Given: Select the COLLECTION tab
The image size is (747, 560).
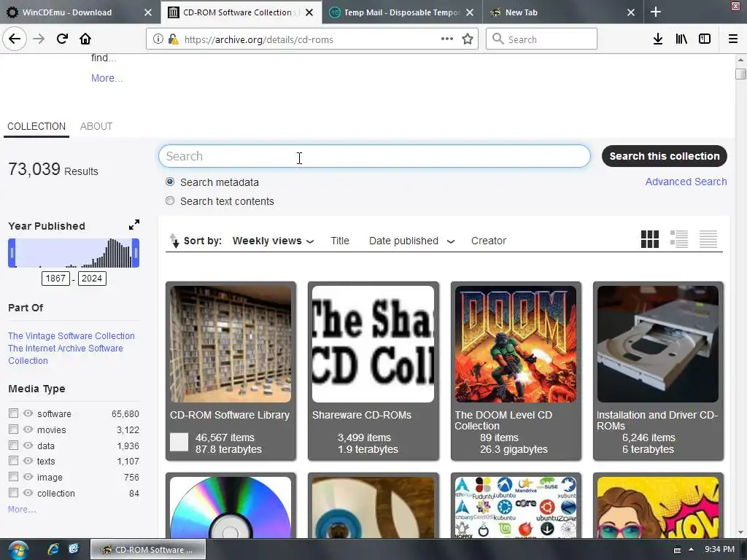Looking at the screenshot, I should click(x=36, y=126).
